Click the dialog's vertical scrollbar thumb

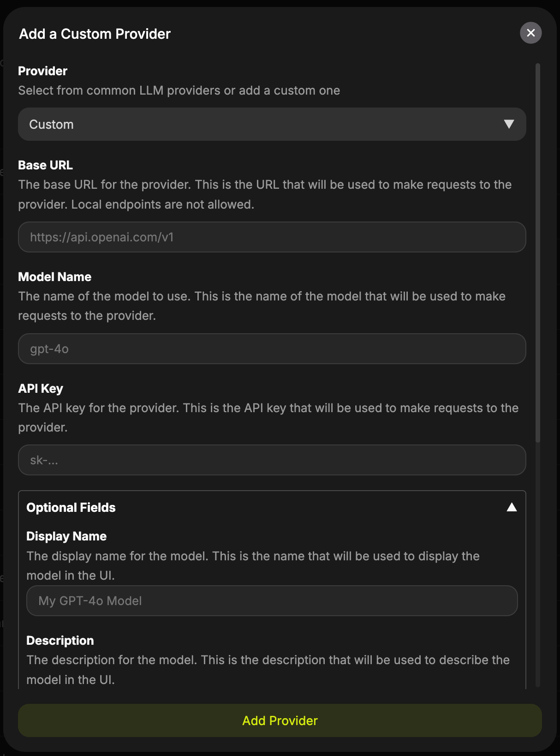coord(538,253)
